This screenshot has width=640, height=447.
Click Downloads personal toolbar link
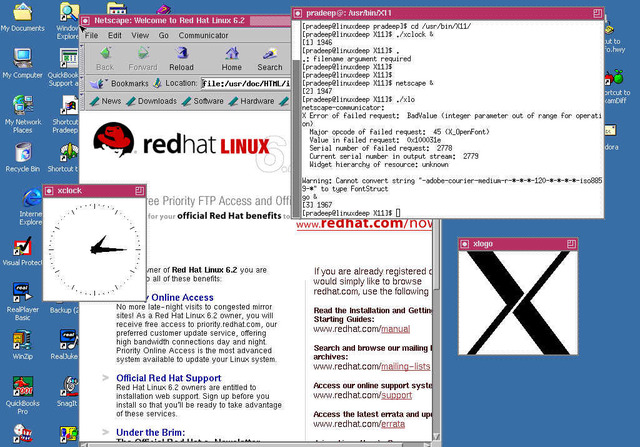pyautogui.click(x=151, y=101)
